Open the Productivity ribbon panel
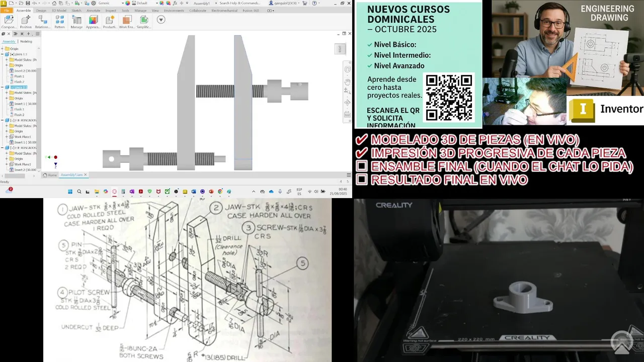This screenshot has width=644, height=362. pyautogui.click(x=110, y=21)
